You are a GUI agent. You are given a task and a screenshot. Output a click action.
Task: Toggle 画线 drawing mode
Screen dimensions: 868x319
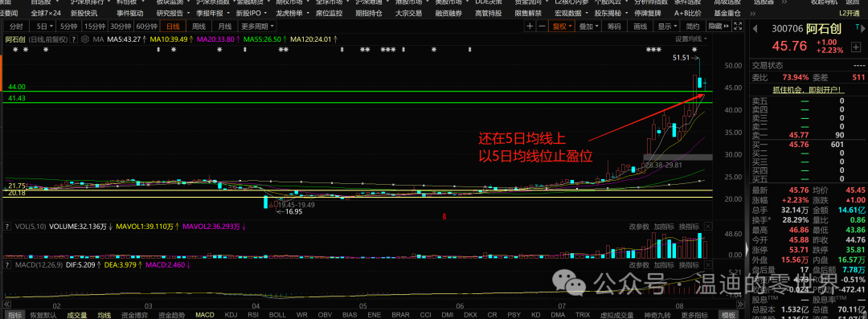[640, 26]
